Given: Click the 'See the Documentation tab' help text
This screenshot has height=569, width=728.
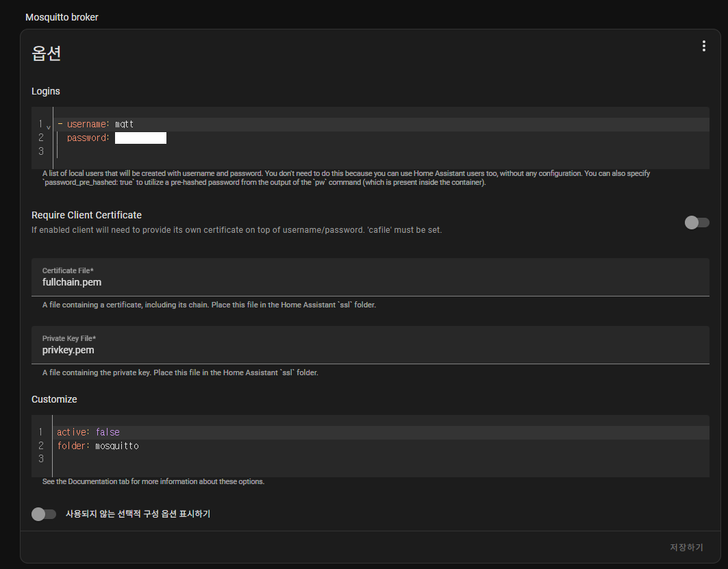Looking at the screenshot, I should click(x=153, y=482).
